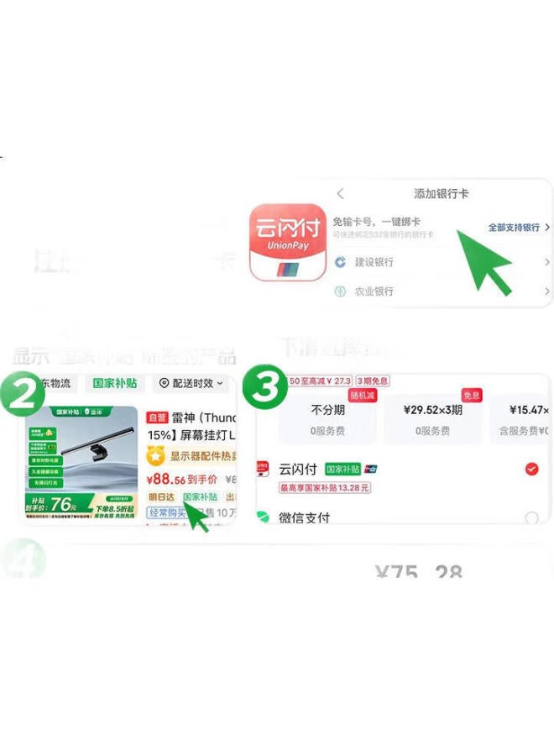Select the ¥29.52×3期 installment plan

tap(432, 418)
